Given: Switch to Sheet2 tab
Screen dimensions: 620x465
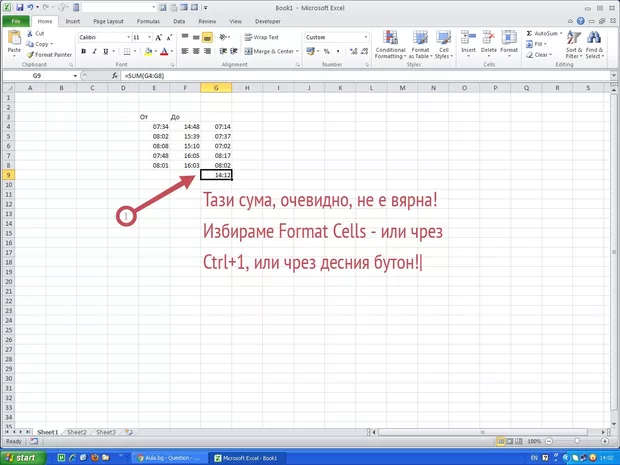Looking at the screenshot, I should [76, 432].
